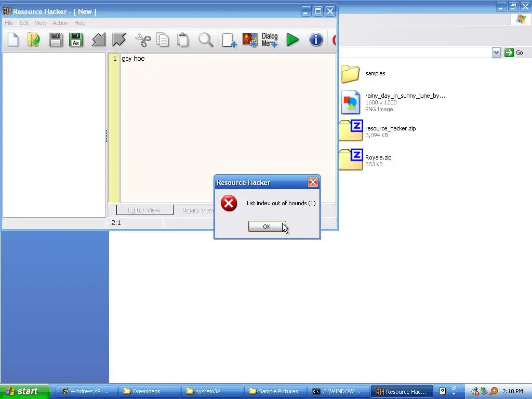This screenshot has width=532, height=399.
Task: Maximize the Resource Hacker window
Action: (318, 11)
